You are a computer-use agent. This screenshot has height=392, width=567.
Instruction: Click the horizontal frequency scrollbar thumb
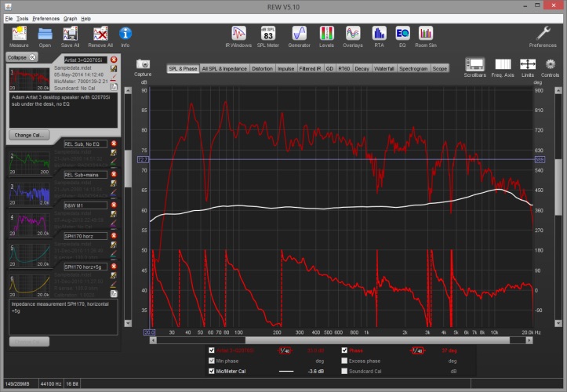pyautogui.click(x=377, y=340)
